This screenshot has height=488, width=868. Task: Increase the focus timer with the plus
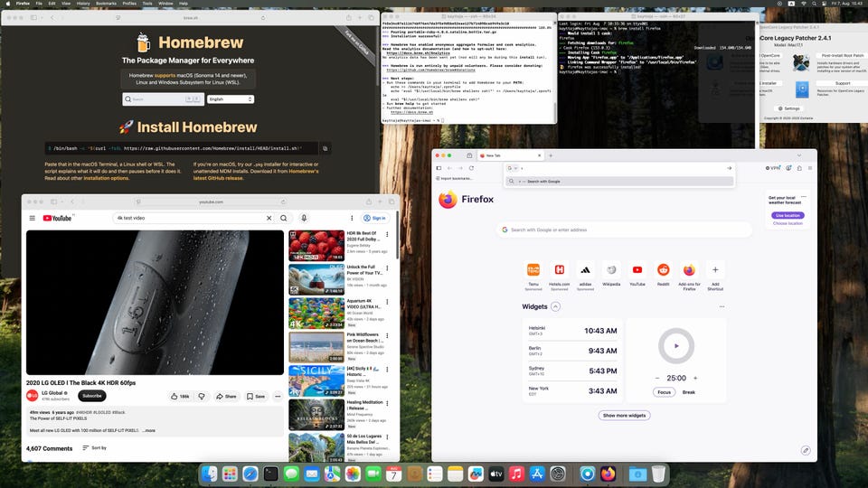695,378
